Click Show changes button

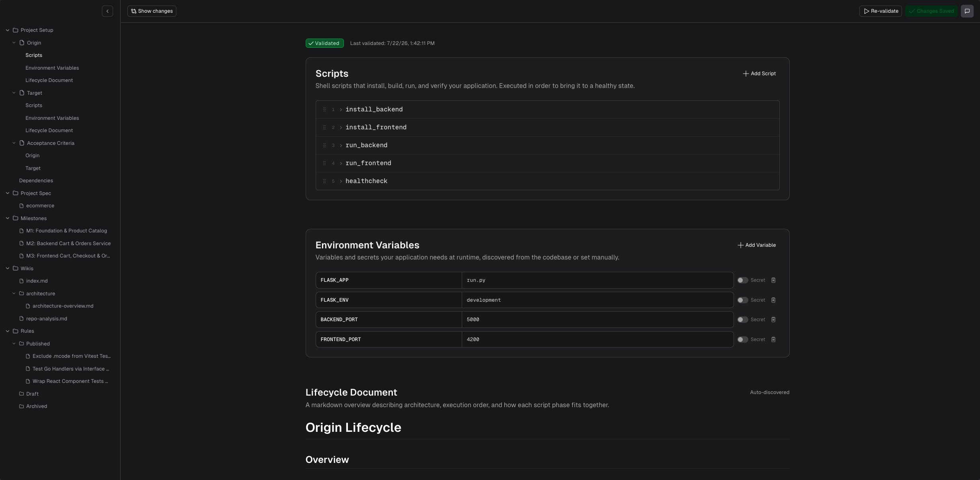pyautogui.click(x=152, y=11)
